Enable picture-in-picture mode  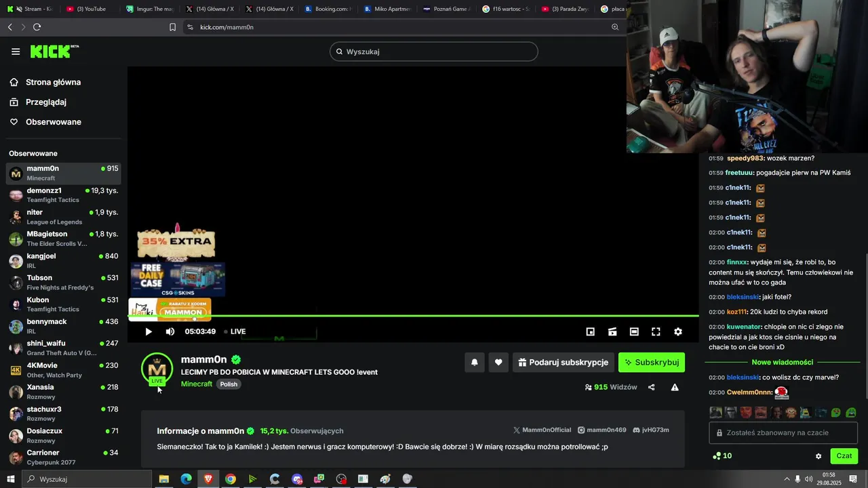click(591, 331)
